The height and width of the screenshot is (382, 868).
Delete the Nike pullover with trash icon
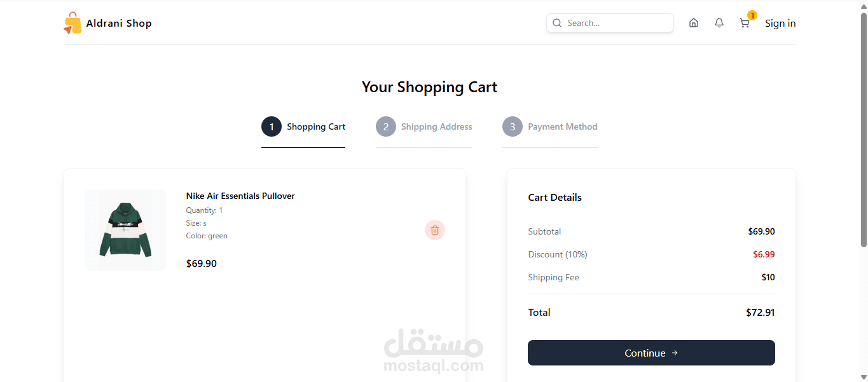point(435,230)
